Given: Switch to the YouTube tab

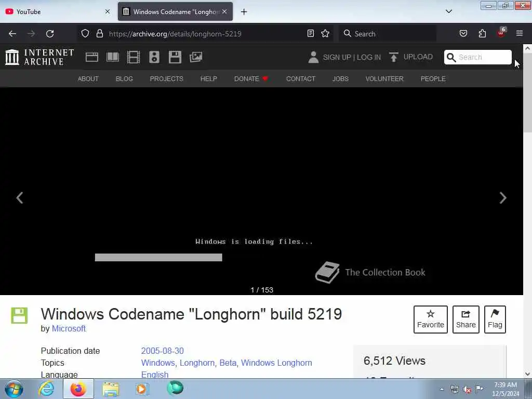Looking at the screenshot, I should [58, 11].
